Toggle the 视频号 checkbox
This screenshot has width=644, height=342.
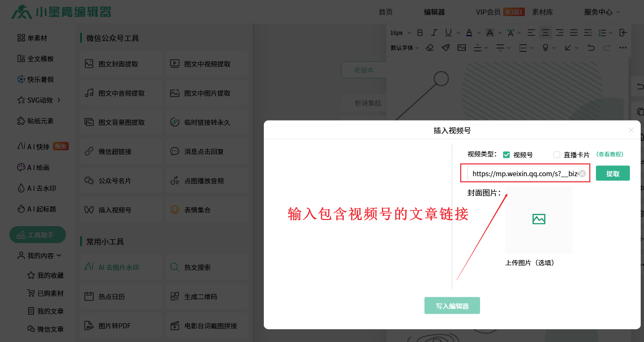507,155
